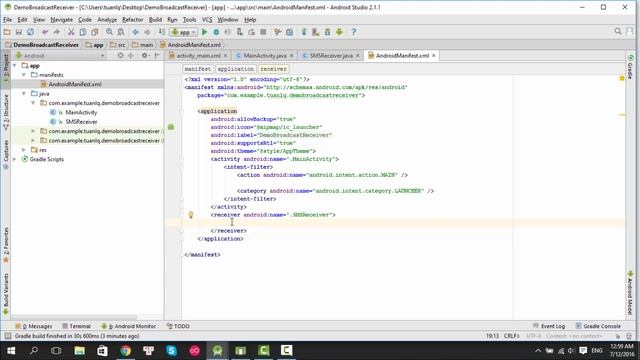Close the AndroidManifest.xml tab
This screenshot has width=640, height=360.
(x=434, y=56)
